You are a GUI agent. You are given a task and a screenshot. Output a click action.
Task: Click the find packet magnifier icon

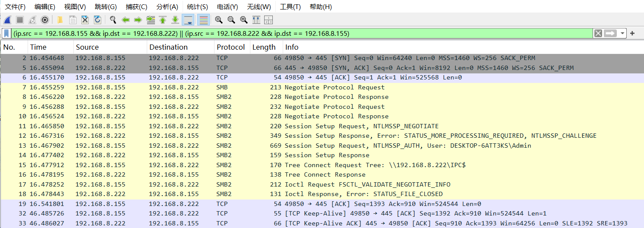pyautogui.click(x=113, y=20)
